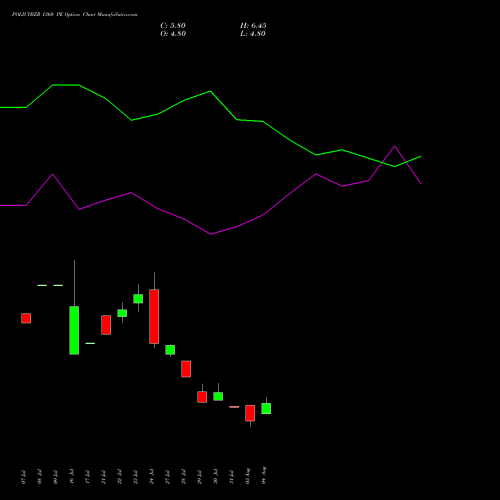500x500 pixels.
Task: Click the flat red dash candle on 31 Jul
Action: tap(234, 407)
